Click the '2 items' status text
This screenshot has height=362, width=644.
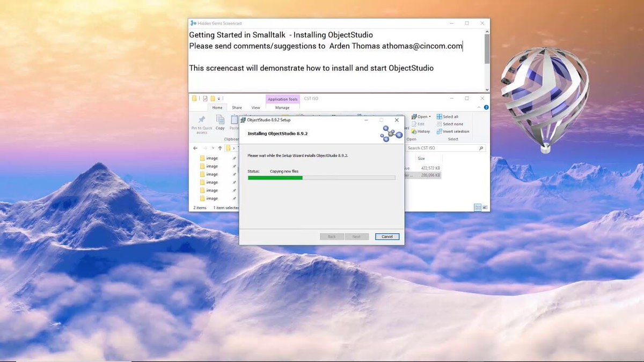click(200, 208)
